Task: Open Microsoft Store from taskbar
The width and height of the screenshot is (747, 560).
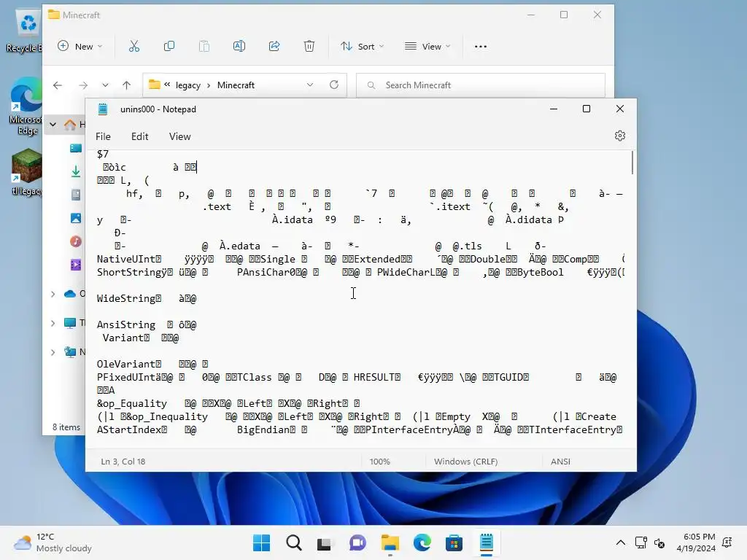Action: 454,542
